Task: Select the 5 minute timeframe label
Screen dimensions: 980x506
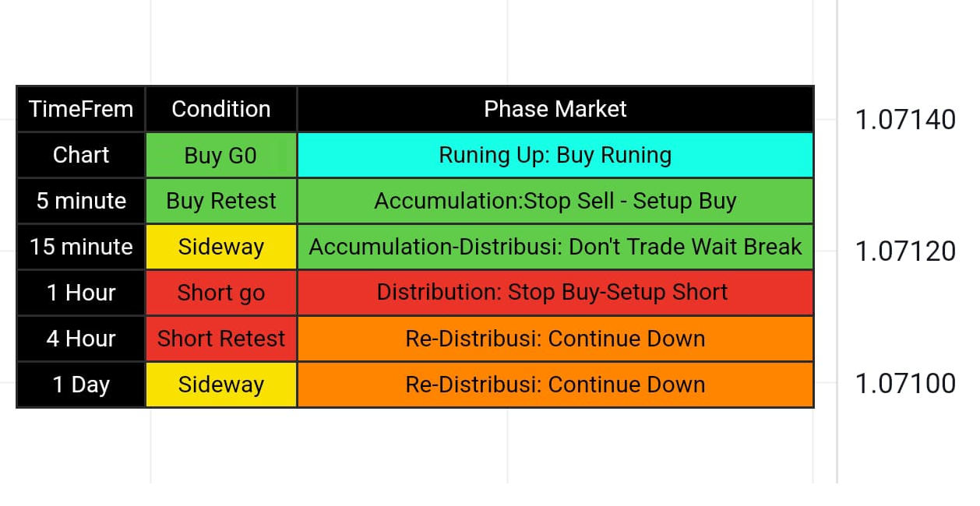Action: [x=81, y=201]
